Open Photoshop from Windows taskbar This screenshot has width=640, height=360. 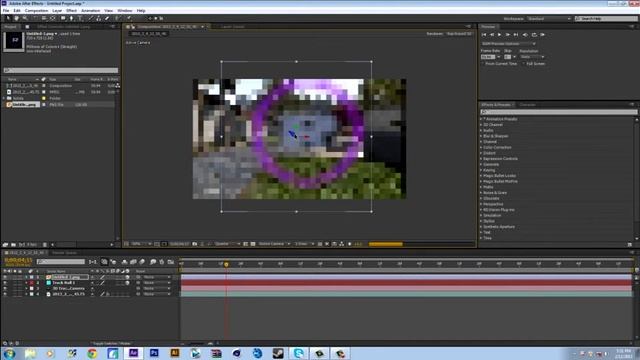pyautogui.click(x=154, y=353)
